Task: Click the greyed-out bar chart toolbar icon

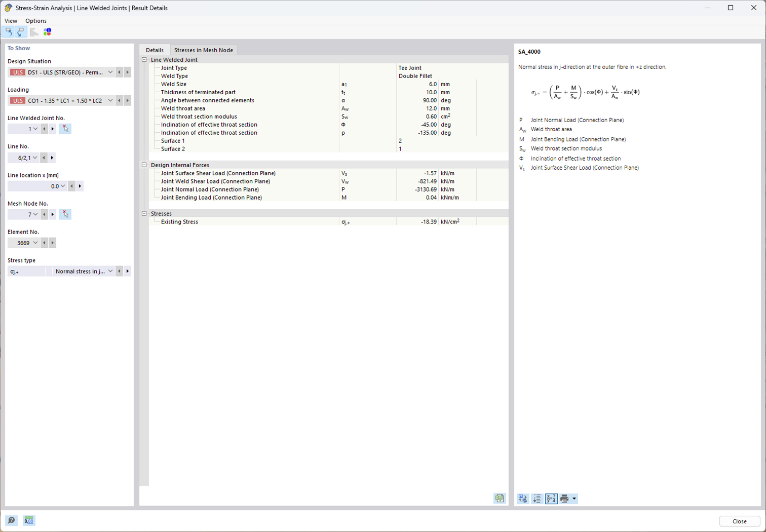Action: 34,32
